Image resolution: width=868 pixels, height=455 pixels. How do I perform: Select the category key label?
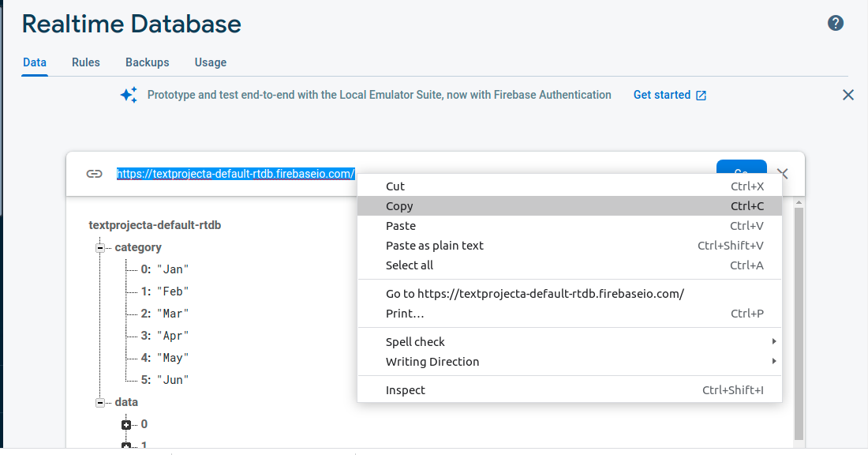pyautogui.click(x=138, y=247)
